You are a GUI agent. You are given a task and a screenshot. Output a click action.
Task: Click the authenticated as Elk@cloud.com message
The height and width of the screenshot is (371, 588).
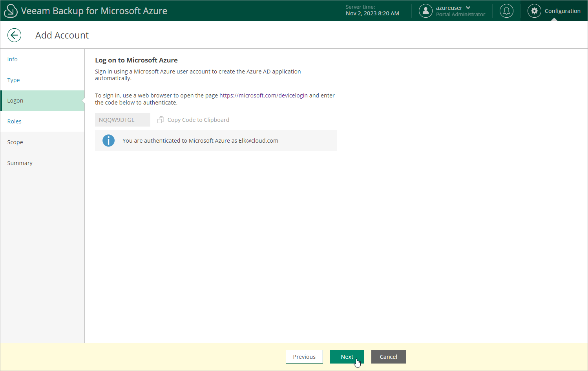(200, 141)
